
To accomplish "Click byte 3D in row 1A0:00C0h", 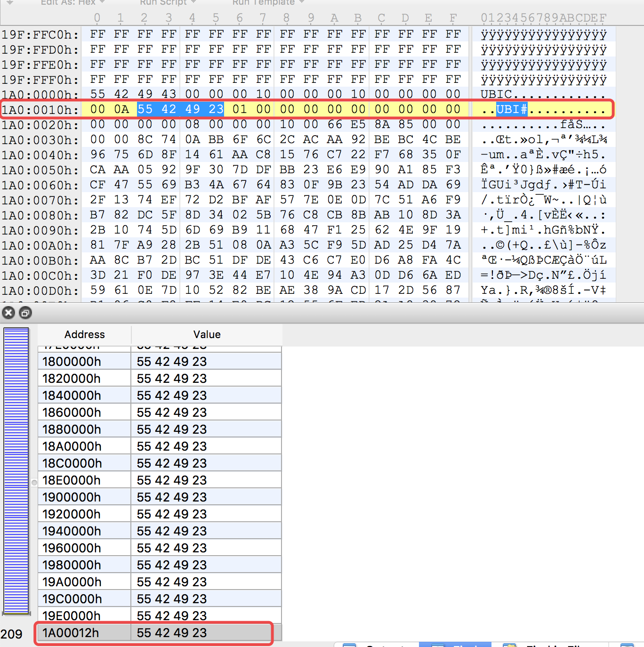I will (97, 275).
